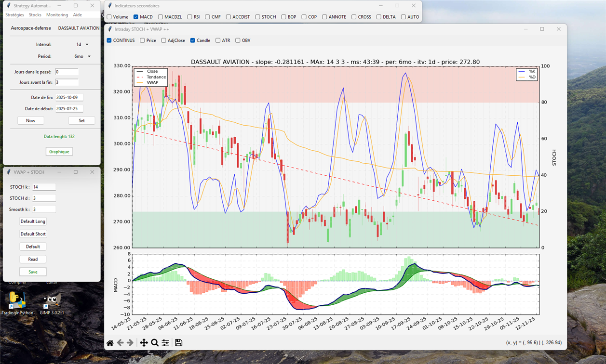
Task: Enable the RSI indicator checkbox
Action: click(x=190, y=17)
